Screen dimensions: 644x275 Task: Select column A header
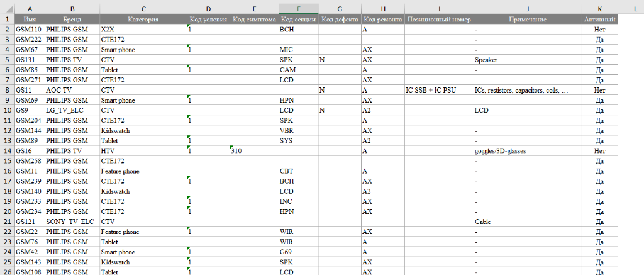30,9
